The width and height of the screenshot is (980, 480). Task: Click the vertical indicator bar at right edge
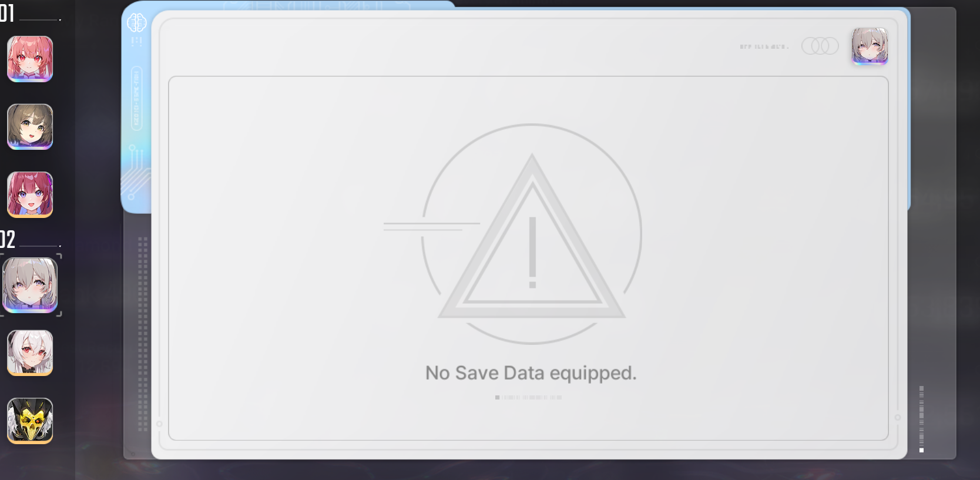click(x=921, y=419)
